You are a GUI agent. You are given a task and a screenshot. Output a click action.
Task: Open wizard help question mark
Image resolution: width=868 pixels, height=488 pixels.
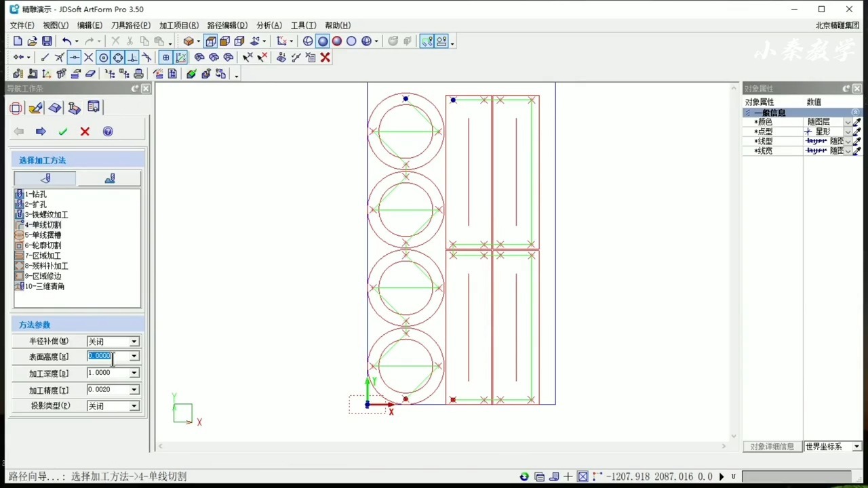[108, 131]
